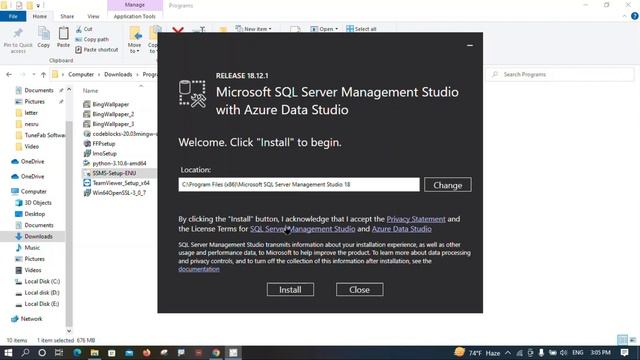The width and height of the screenshot is (640, 360).
Task: Open the documentation link in the installer
Action: coord(199,269)
